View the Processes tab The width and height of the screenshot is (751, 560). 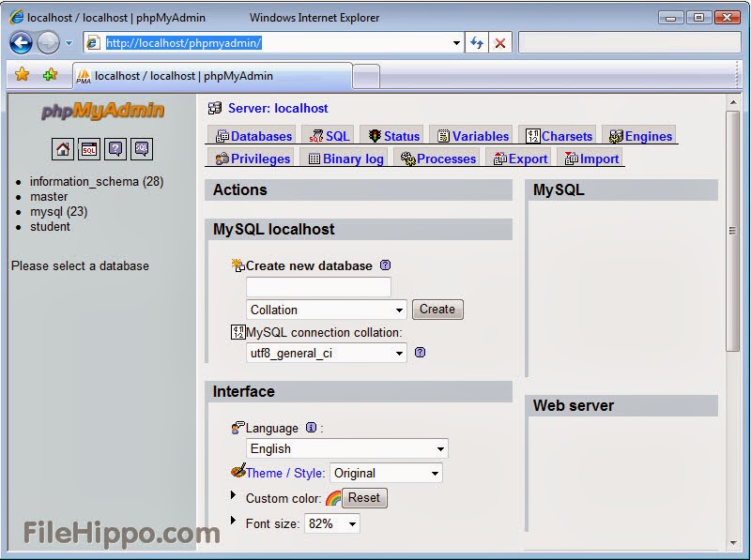pos(438,159)
